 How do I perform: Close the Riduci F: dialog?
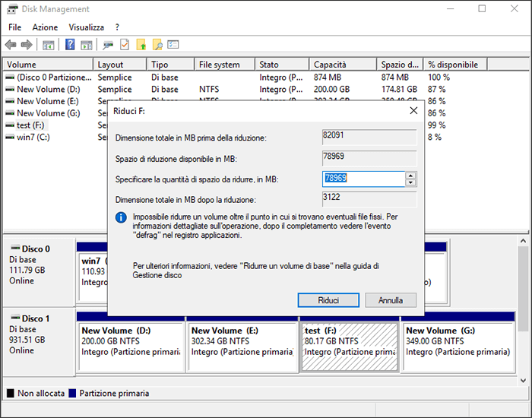[413, 111]
